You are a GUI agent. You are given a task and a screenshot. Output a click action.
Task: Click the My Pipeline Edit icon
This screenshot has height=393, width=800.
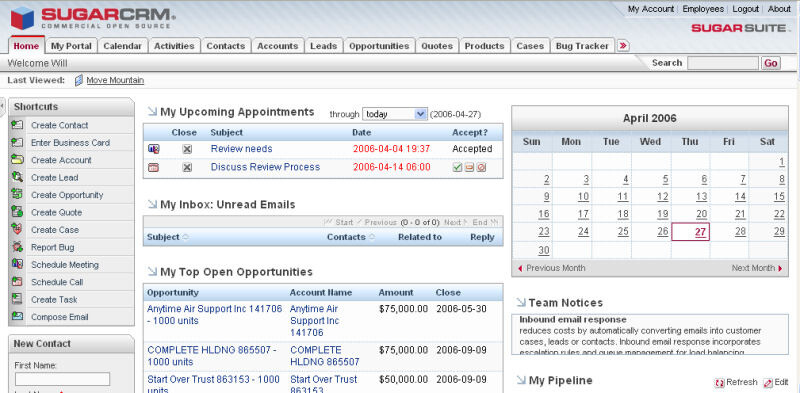(x=768, y=383)
